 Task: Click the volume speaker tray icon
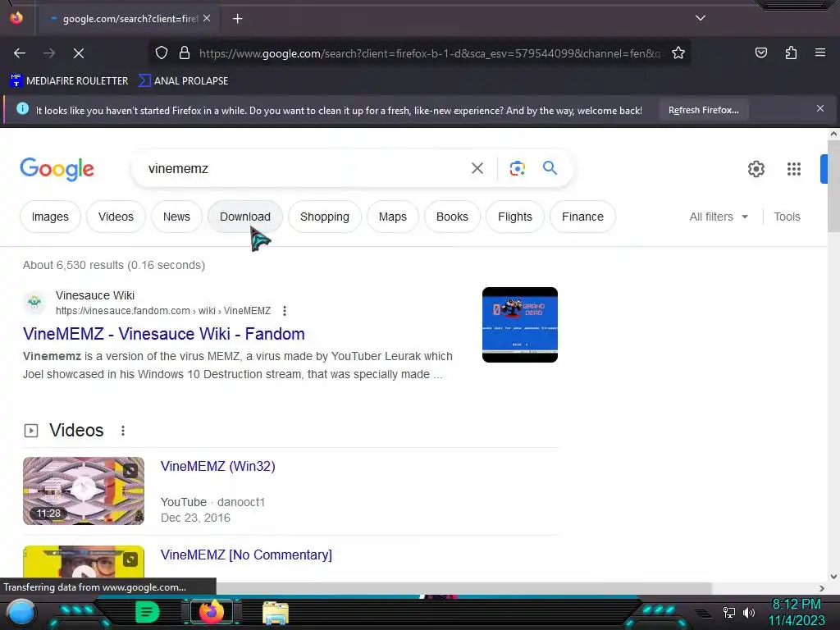748,612
